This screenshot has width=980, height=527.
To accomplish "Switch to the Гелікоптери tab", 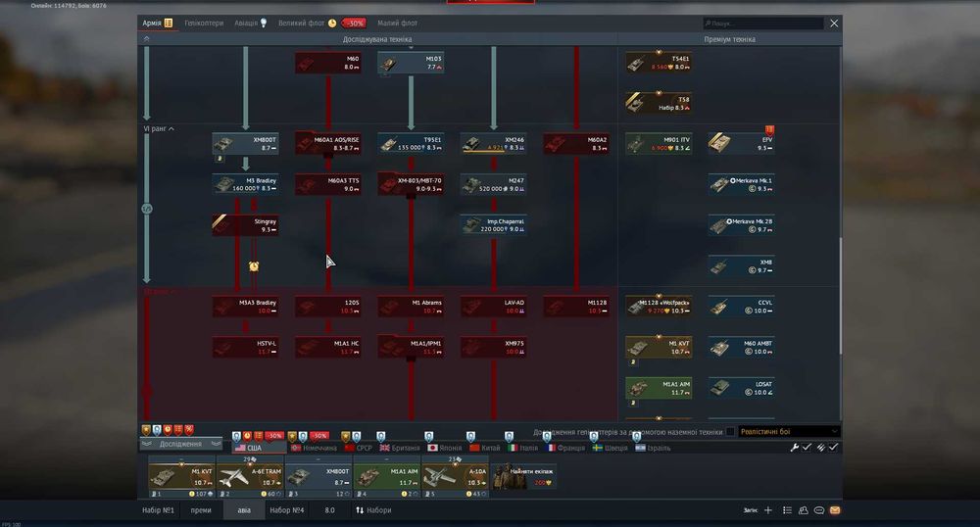I will 204,24.
